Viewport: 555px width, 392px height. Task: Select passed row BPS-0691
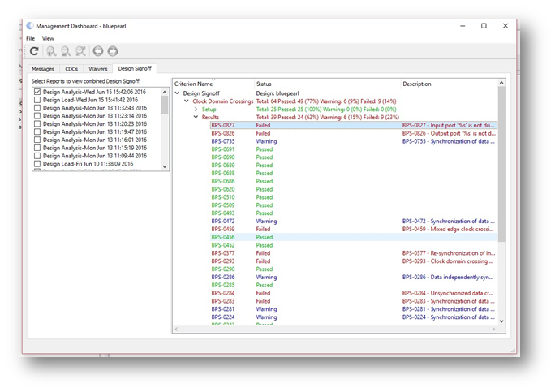(x=353, y=149)
